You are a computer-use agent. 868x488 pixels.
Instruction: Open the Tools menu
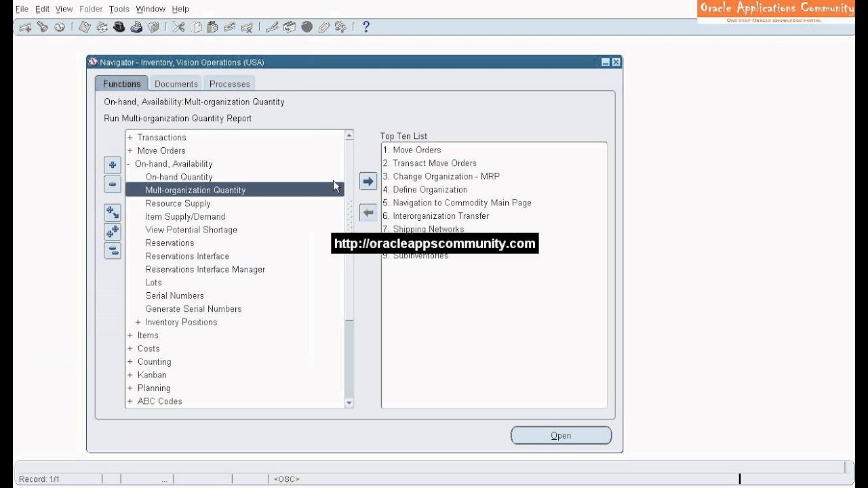(x=119, y=9)
